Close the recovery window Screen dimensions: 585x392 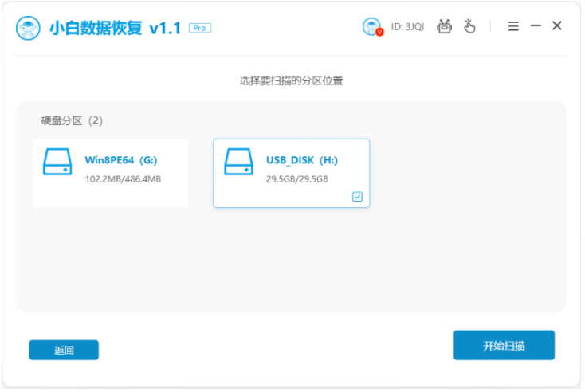tap(557, 25)
